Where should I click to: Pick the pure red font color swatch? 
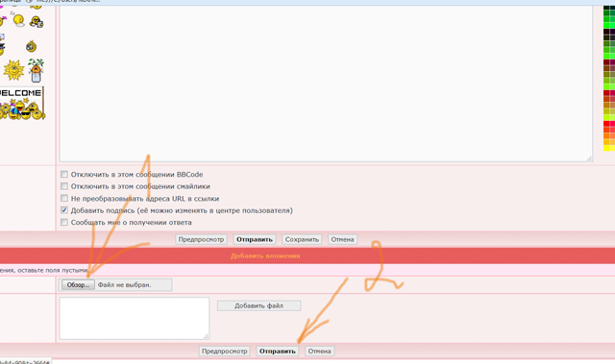[606, 124]
